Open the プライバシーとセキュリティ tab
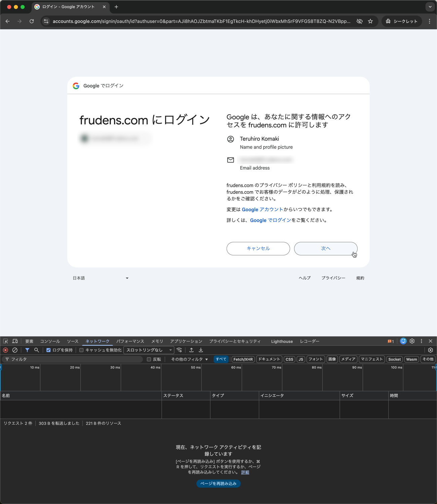Image resolution: width=437 pixels, height=504 pixels. coord(235,341)
